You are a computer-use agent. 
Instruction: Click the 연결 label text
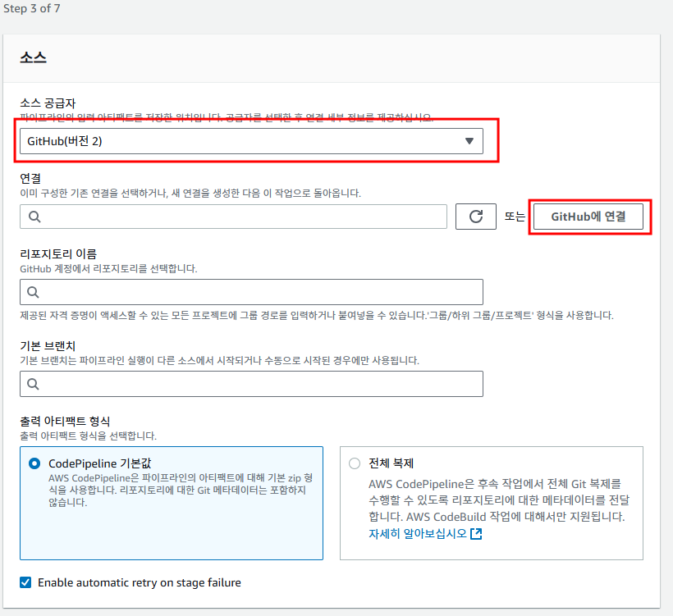(x=30, y=179)
